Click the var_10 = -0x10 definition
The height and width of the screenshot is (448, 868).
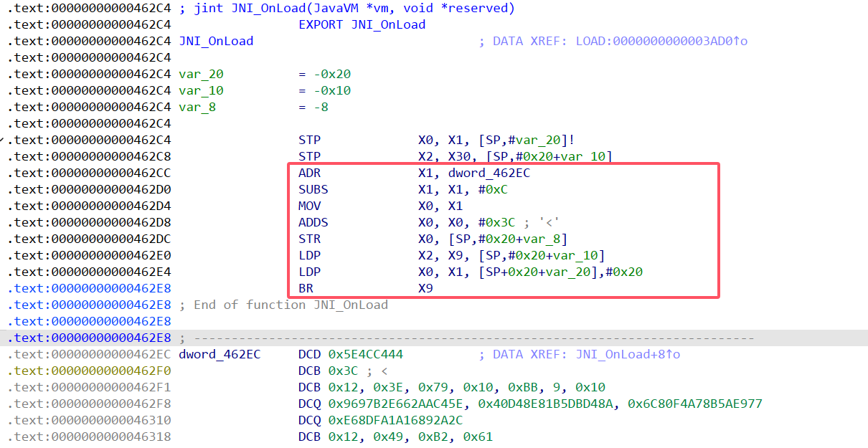click(x=265, y=90)
